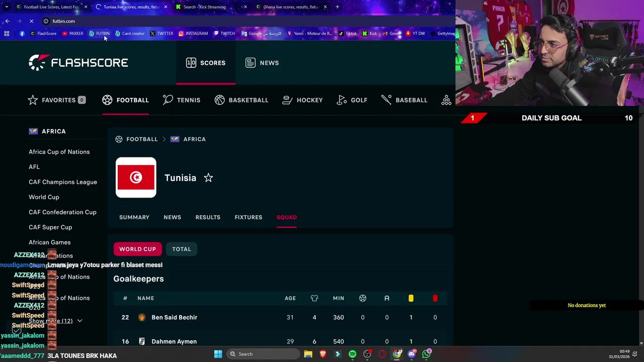Go back in browser history
Image resolution: width=644 pixels, height=362 pixels.
coord(7,21)
